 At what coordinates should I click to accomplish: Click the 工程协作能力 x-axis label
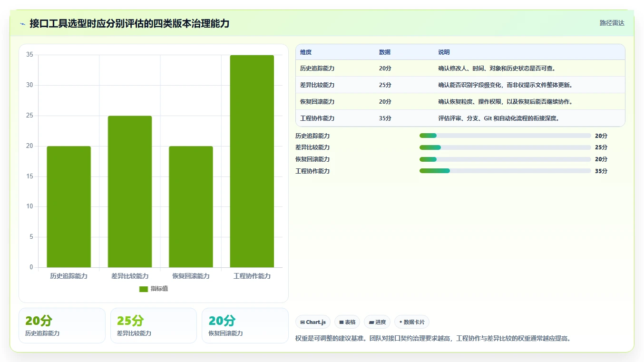pos(252,276)
